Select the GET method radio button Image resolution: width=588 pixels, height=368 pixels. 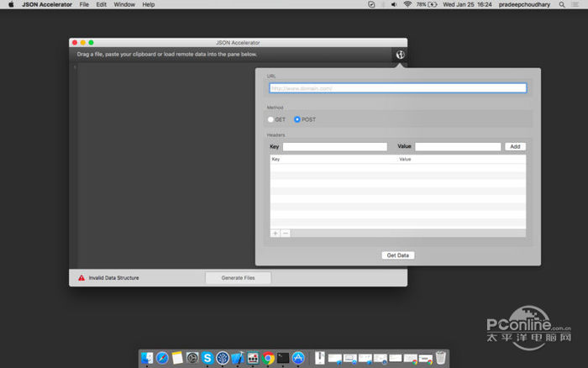point(270,119)
